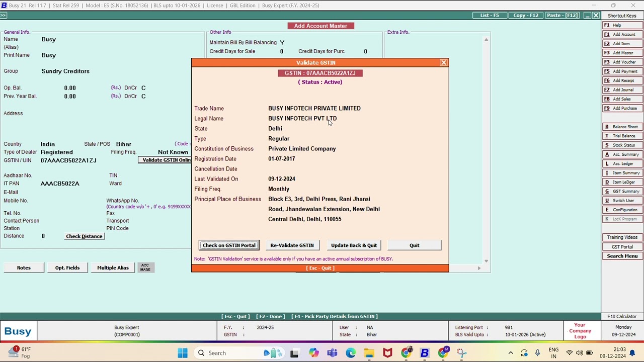Viewport: 644px width, 362px height.
Task: Click Type of Dealer value Registered
Action: point(56,152)
